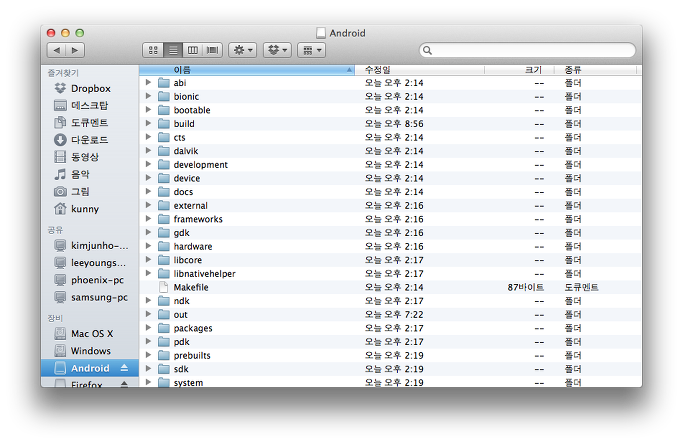Select the libcore folder row
The width and height of the screenshot is (683, 444).
click(390, 260)
